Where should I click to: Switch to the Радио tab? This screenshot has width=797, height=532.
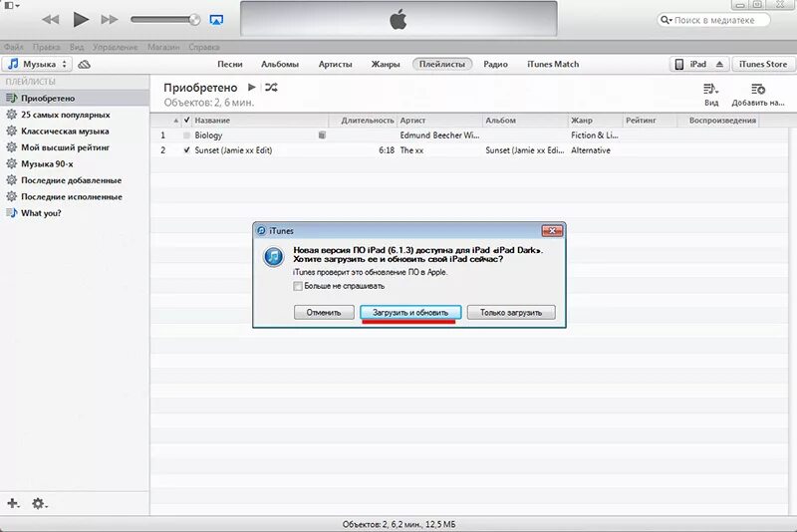point(495,64)
